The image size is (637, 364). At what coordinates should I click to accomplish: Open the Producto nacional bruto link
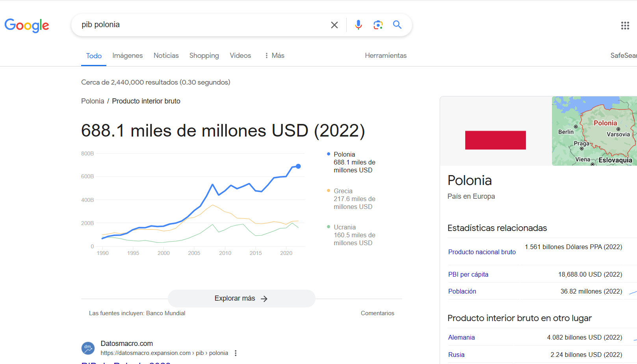tap(482, 252)
